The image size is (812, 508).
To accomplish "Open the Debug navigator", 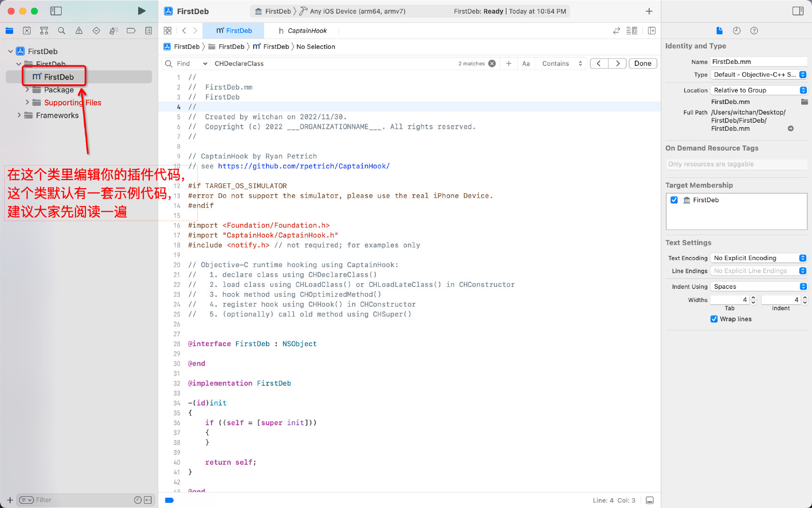I will pos(114,31).
